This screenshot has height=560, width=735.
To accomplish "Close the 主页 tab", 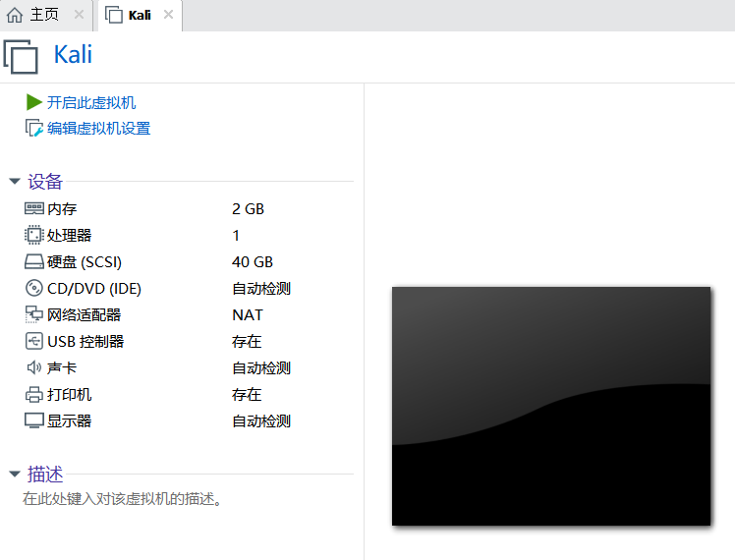I will click(79, 15).
